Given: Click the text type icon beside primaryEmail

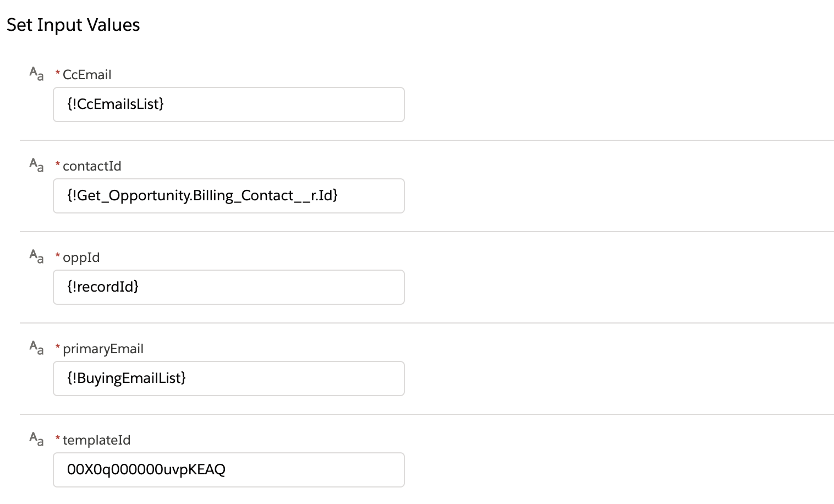Looking at the screenshot, I should click(36, 348).
